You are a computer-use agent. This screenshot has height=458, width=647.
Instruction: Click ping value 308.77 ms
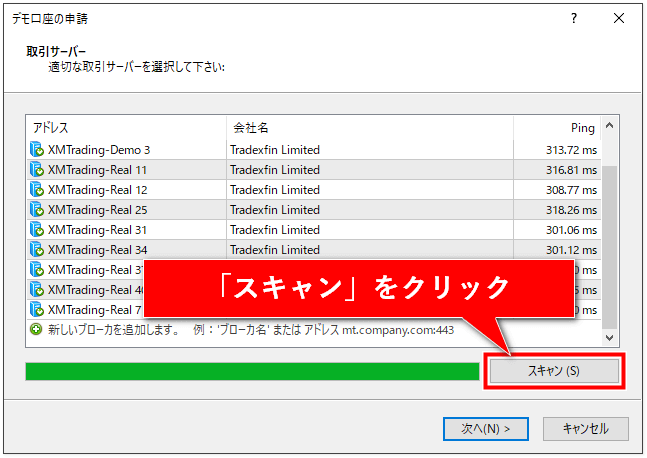pos(571,190)
